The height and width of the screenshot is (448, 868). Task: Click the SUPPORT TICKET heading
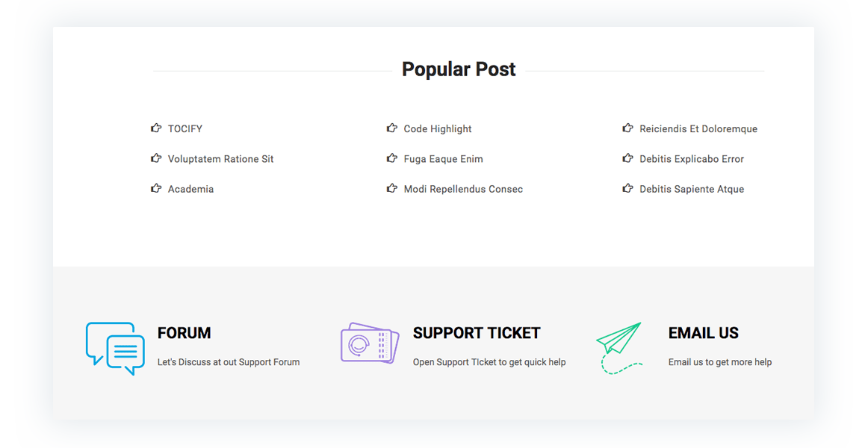477,333
